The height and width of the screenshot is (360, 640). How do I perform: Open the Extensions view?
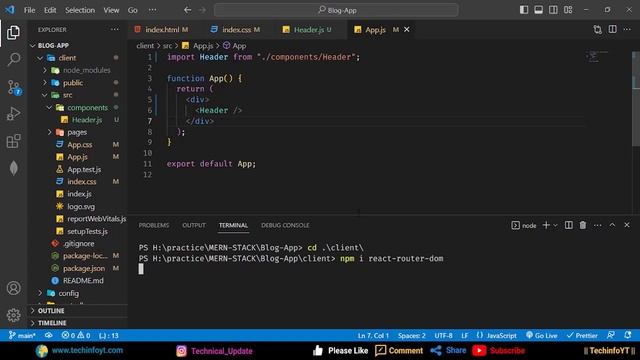pos(13,141)
